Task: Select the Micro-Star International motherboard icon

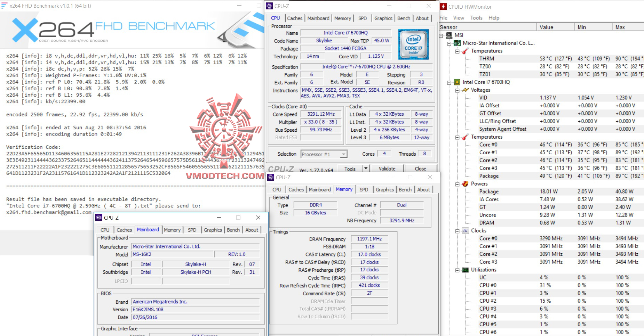Action: coord(458,43)
